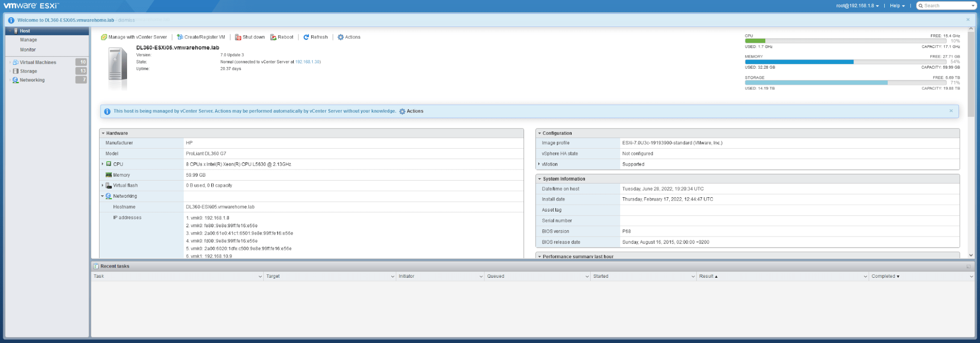Image resolution: width=980 pixels, height=343 pixels.
Task: Click the magnifier icon in Search box
Action: (920, 6)
